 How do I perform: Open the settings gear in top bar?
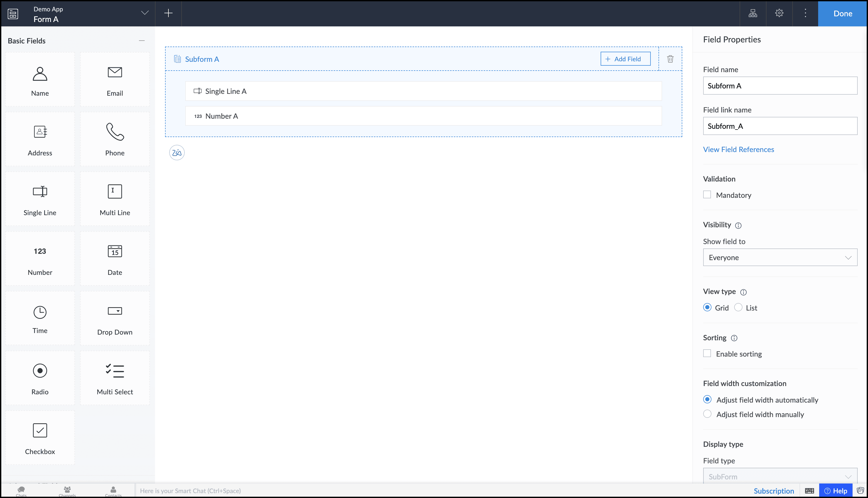tap(779, 13)
